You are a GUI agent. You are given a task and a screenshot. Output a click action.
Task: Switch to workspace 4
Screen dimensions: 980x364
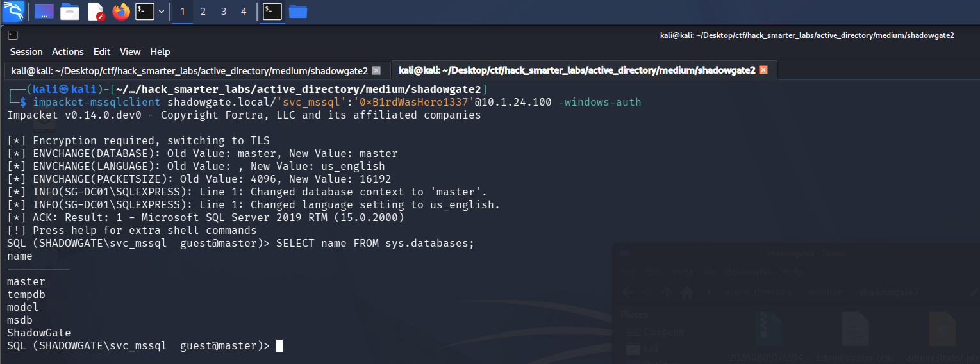click(244, 11)
